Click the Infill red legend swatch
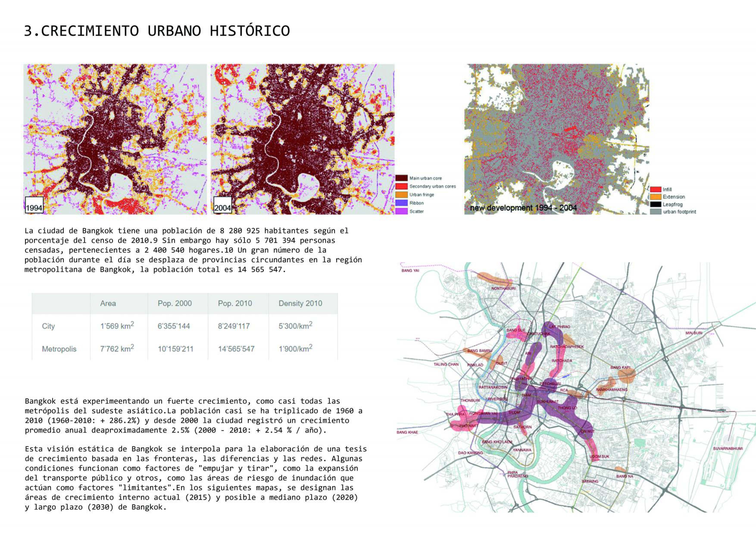 point(656,189)
